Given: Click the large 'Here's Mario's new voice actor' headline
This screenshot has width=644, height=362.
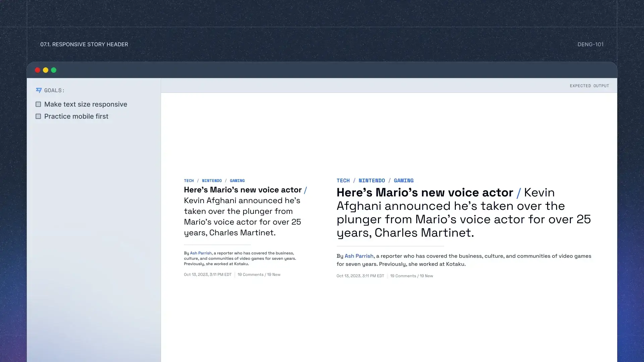Looking at the screenshot, I should [x=425, y=193].
